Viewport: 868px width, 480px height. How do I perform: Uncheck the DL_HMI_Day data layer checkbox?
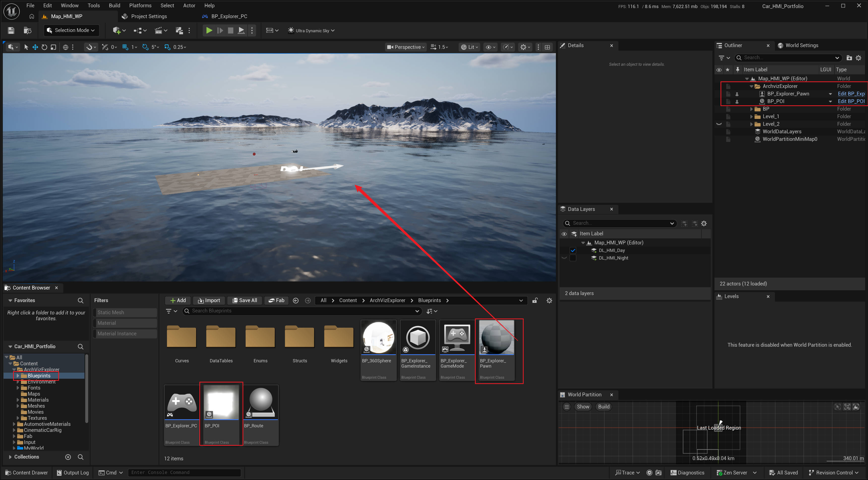tap(573, 250)
